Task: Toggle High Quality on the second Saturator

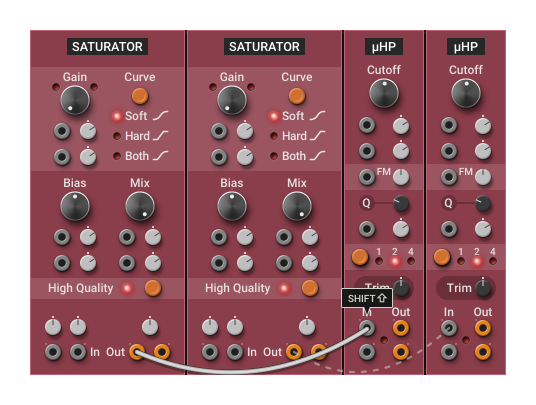Action: [x=310, y=288]
